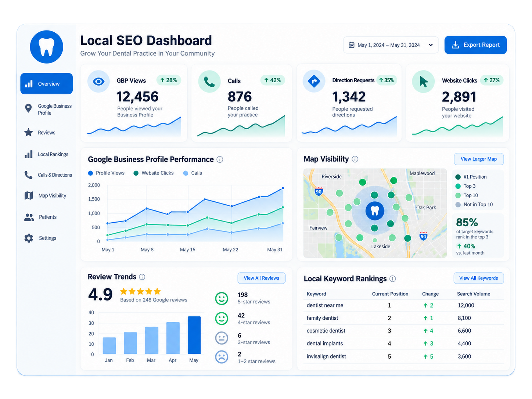The image size is (532, 399).
Task: Click the info icon next to Review Trends
Action: click(142, 277)
